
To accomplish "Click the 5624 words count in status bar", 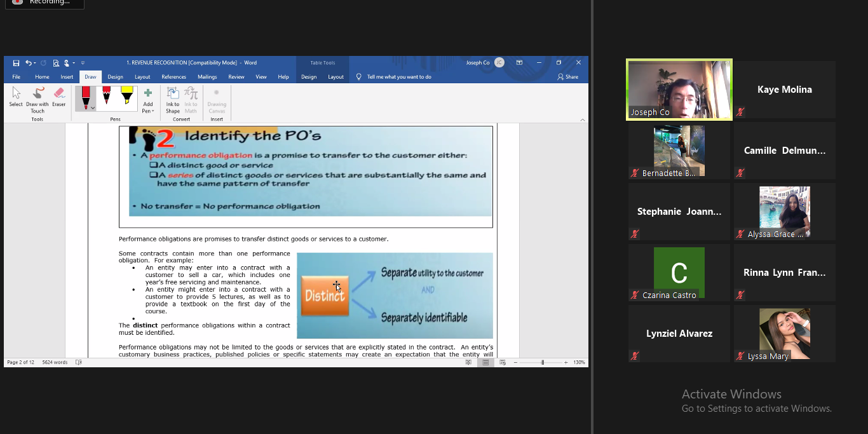I will 55,362.
